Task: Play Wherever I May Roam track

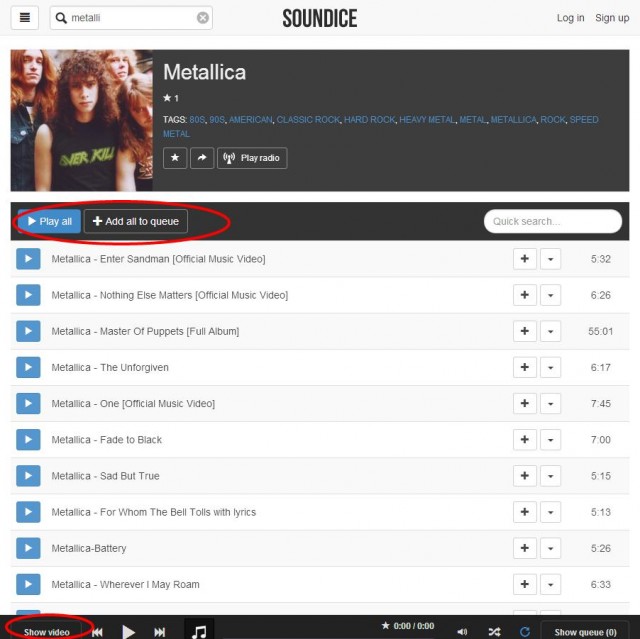Action: click(28, 584)
